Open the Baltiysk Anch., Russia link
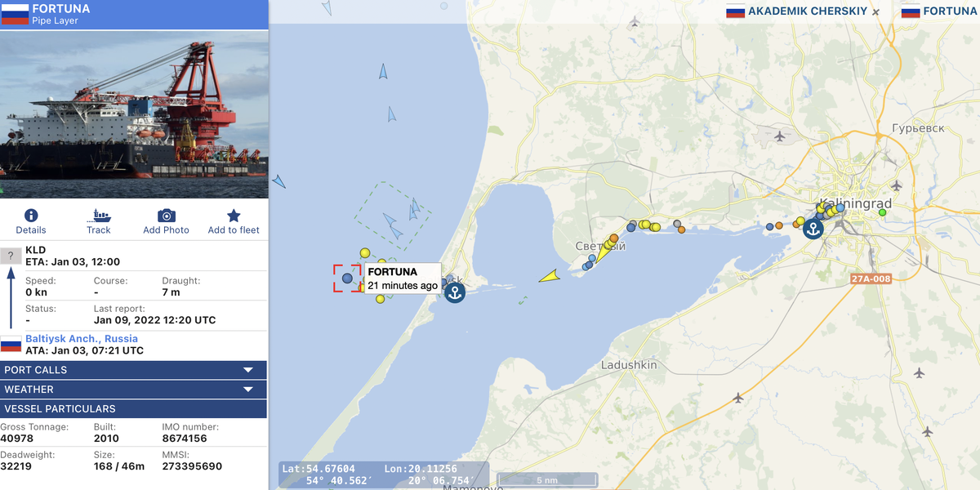Screen dimensions: 980x490 pos(82,338)
